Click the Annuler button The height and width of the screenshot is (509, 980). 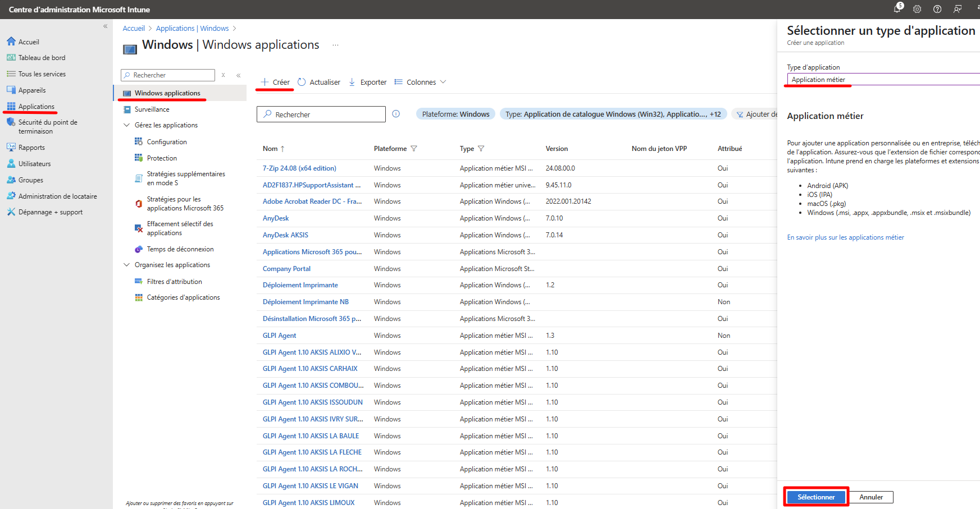(871, 497)
